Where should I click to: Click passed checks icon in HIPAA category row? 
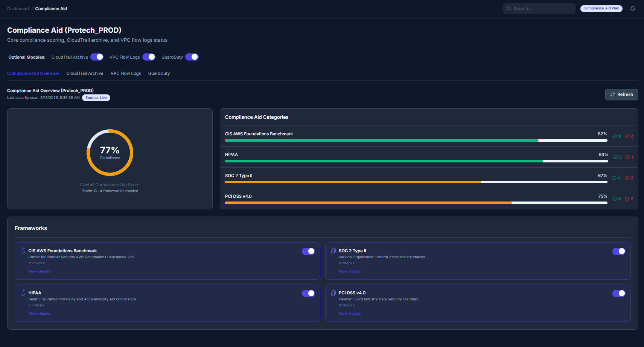615,157
